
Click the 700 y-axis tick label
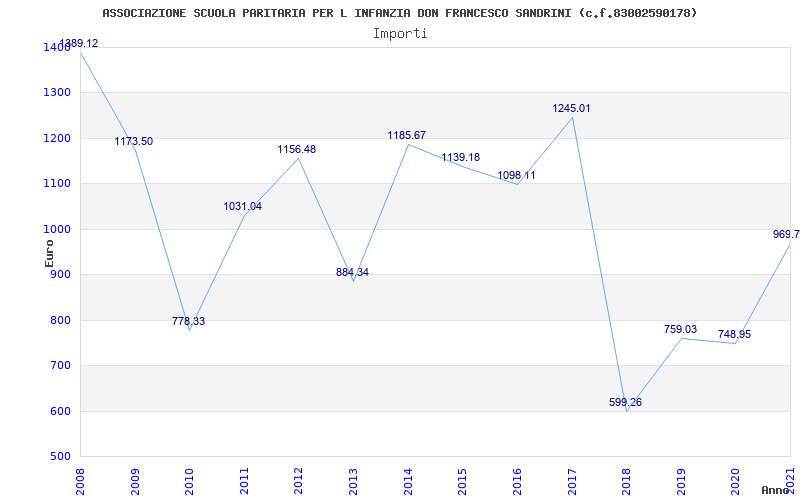[61, 366]
